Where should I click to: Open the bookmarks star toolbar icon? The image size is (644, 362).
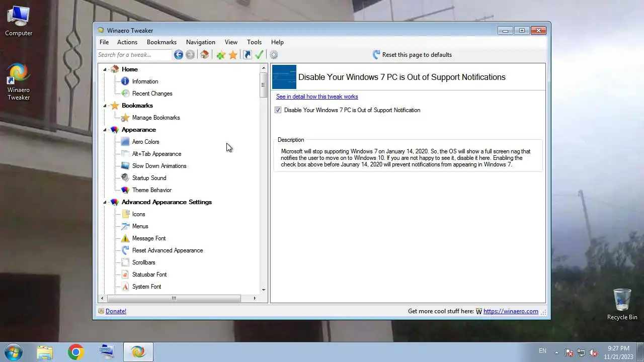click(x=233, y=55)
